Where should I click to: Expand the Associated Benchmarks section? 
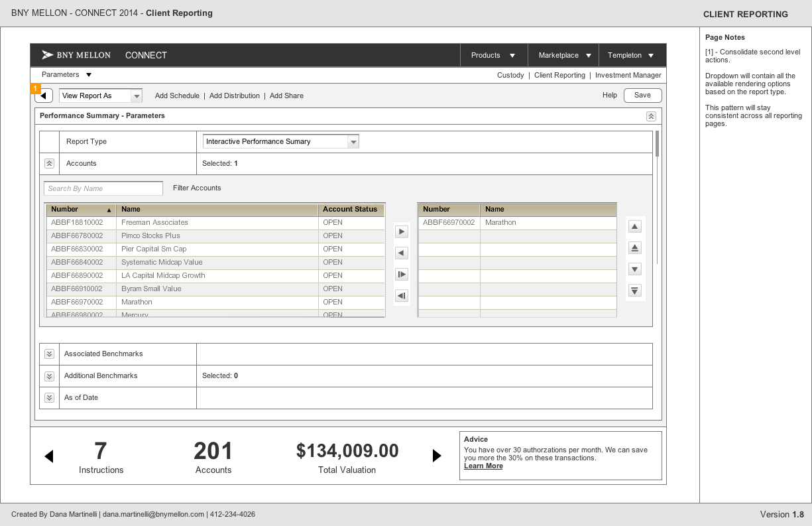click(49, 354)
